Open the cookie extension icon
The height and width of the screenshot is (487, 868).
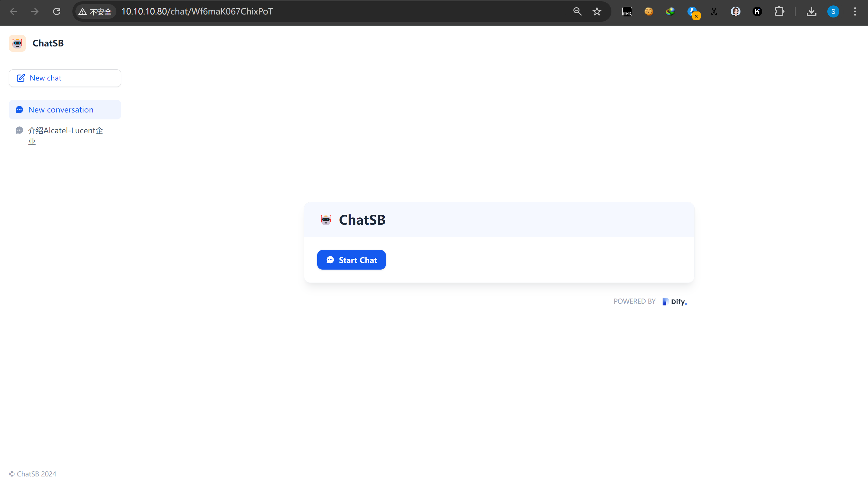[x=649, y=11]
